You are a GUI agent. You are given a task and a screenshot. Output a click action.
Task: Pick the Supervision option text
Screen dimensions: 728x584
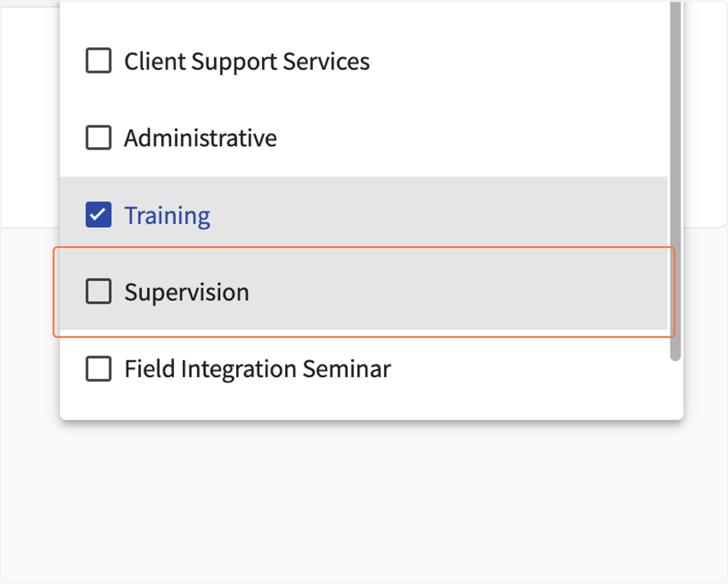click(187, 292)
